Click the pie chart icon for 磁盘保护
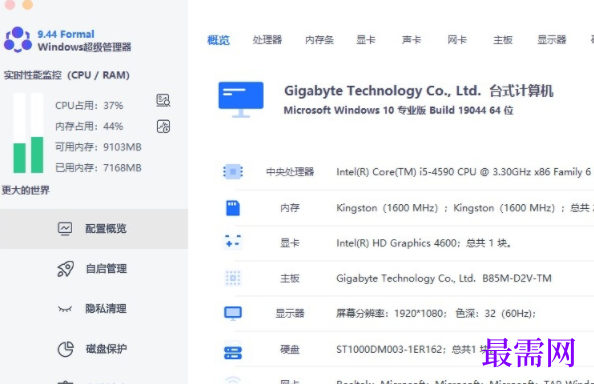 tap(65, 349)
